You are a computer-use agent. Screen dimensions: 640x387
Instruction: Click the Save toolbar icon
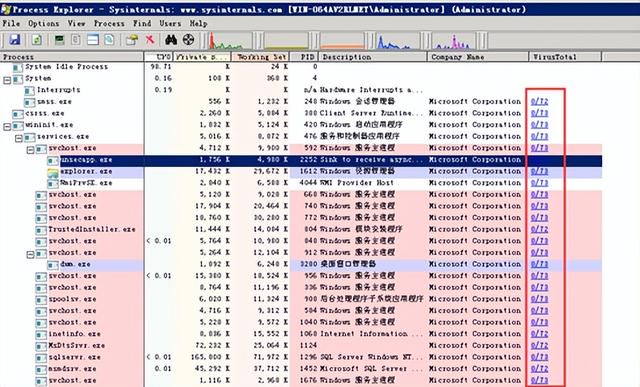tap(15, 40)
